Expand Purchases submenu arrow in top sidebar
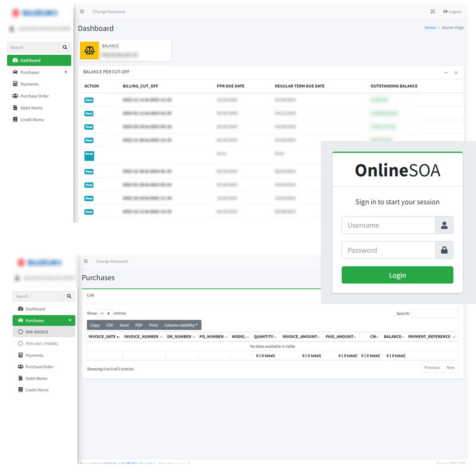The width and height of the screenshot is (476, 476). [x=66, y=72]
